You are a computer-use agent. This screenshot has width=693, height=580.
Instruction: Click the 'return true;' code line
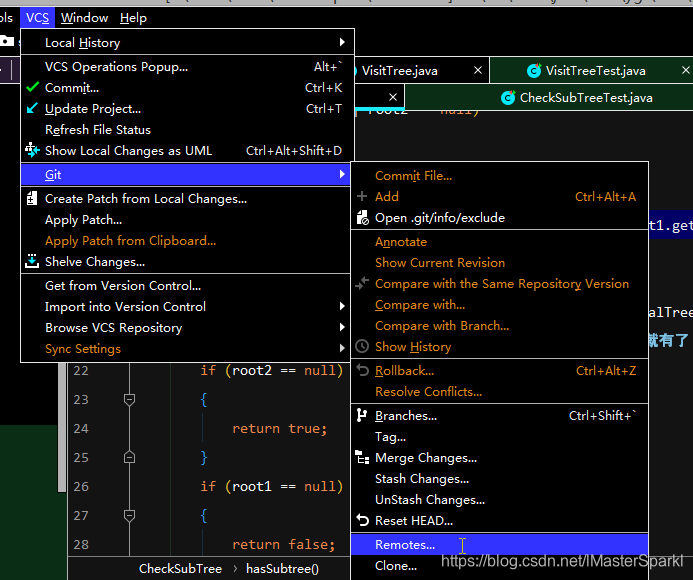(279, 428)
